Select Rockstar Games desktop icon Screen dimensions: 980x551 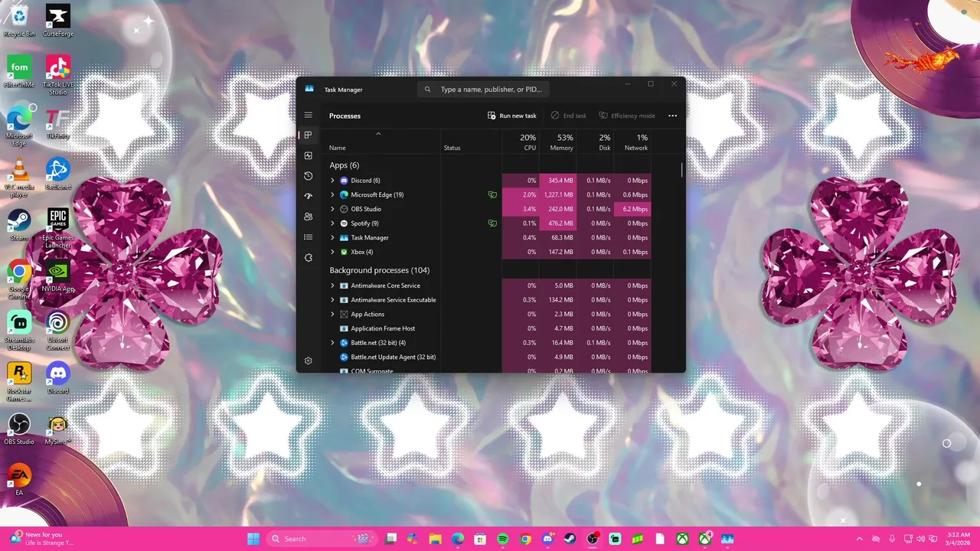coord(19,382)
